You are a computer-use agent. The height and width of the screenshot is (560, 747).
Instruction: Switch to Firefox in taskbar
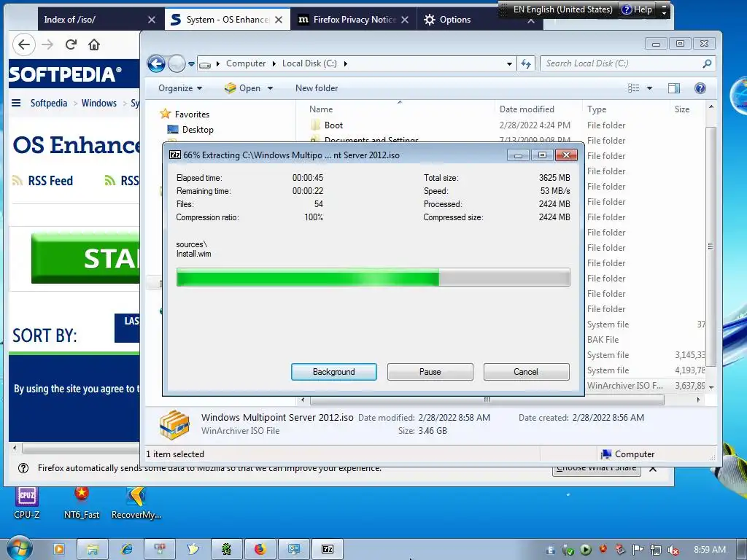point(260,550)
